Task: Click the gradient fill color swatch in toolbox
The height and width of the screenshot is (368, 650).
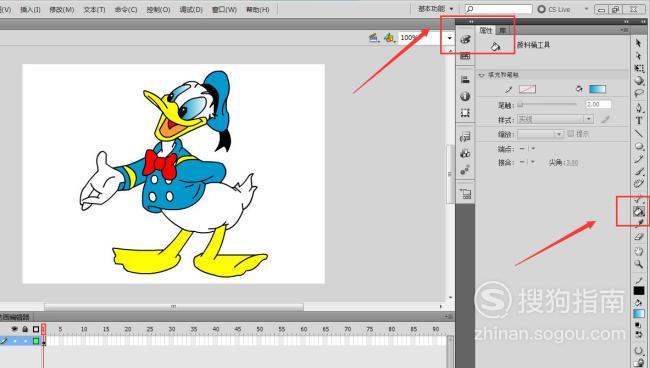Action: (x=639, y=314)
